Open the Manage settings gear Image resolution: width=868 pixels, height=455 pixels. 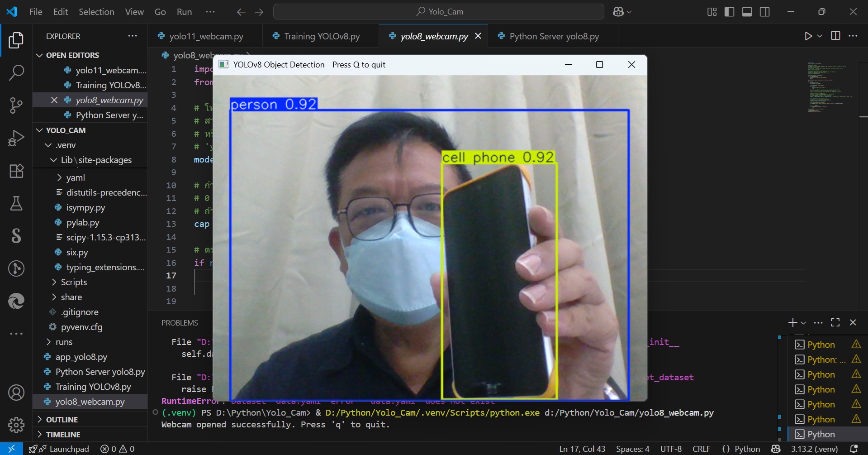tap(16, 425)
